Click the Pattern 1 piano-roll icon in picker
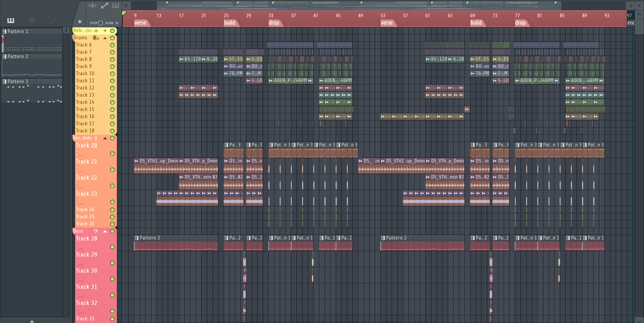Screen dimensions: 644x323 [x=4, y=32]
